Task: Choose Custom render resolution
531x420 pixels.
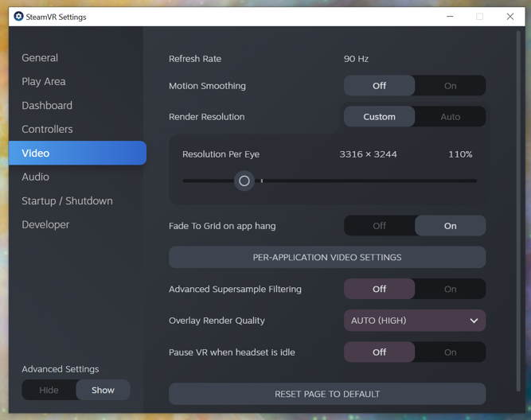Action: [x=379, y=117]
